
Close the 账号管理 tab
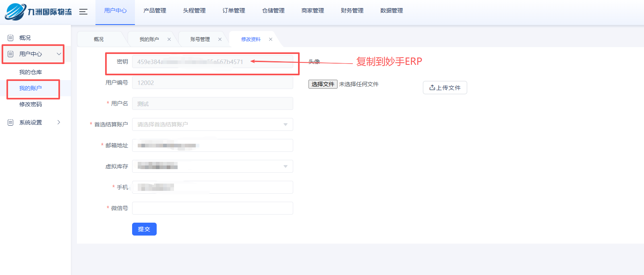pyautogui.click(x=220, y=39)
